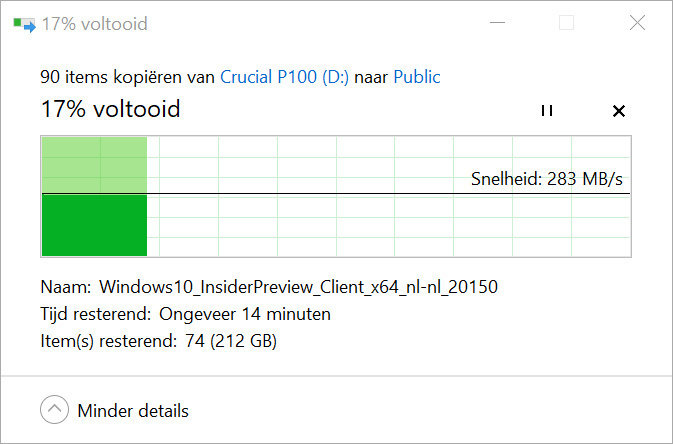Open the Crucial P100 (D:) source link
Image resolution: width=673 pixels, height=444 pixels.
click(x=285, y=76)
